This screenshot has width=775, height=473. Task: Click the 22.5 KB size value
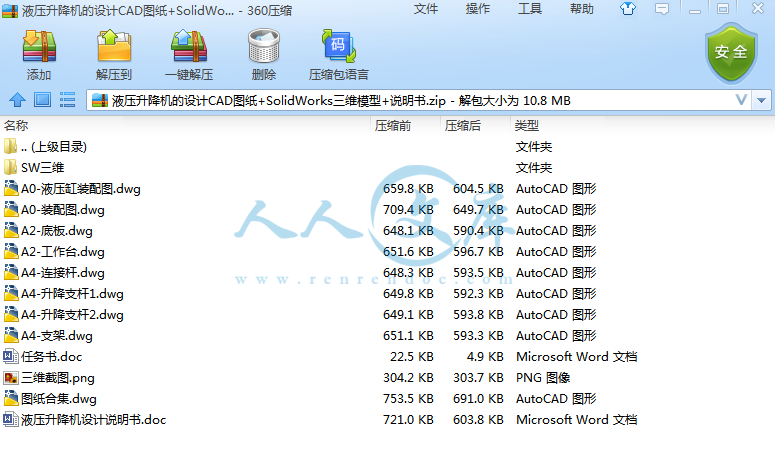pos(412,357)
